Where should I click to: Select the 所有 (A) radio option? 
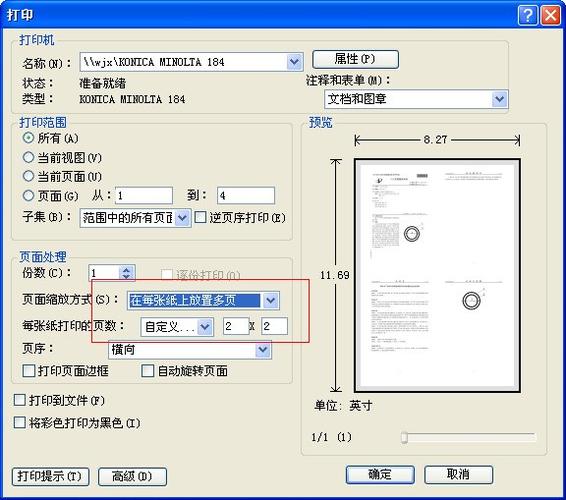(28, 138)
